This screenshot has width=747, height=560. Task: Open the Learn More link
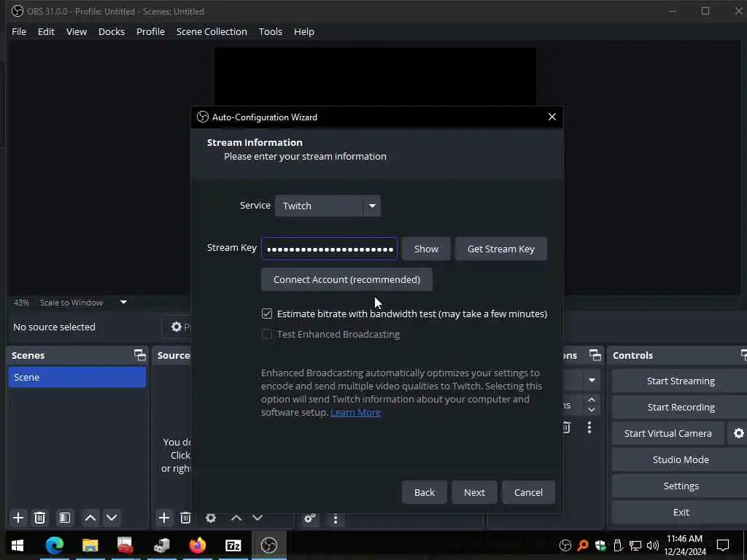click(x=355, y=413)
